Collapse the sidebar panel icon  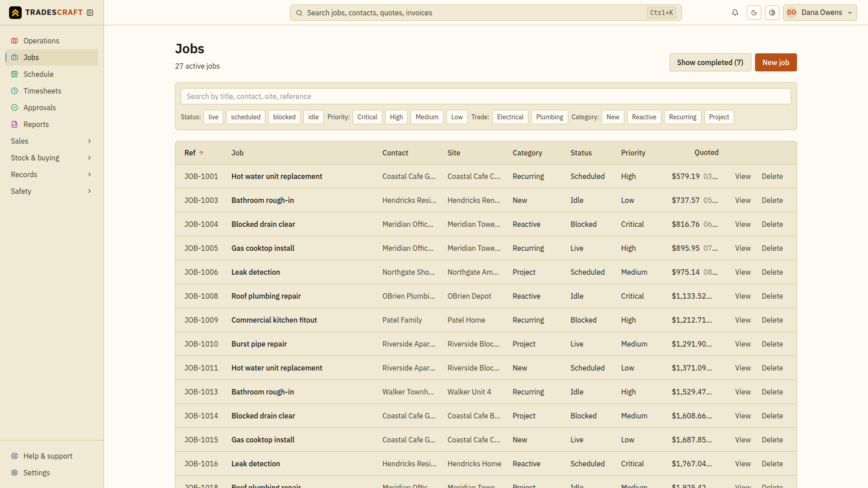tap(90, 13)
